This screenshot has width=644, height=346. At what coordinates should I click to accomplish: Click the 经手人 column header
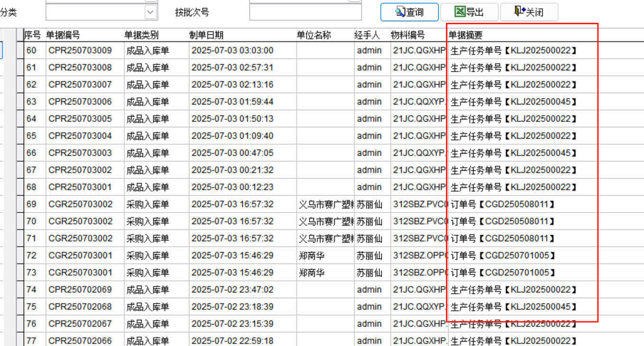coord(367,35)
